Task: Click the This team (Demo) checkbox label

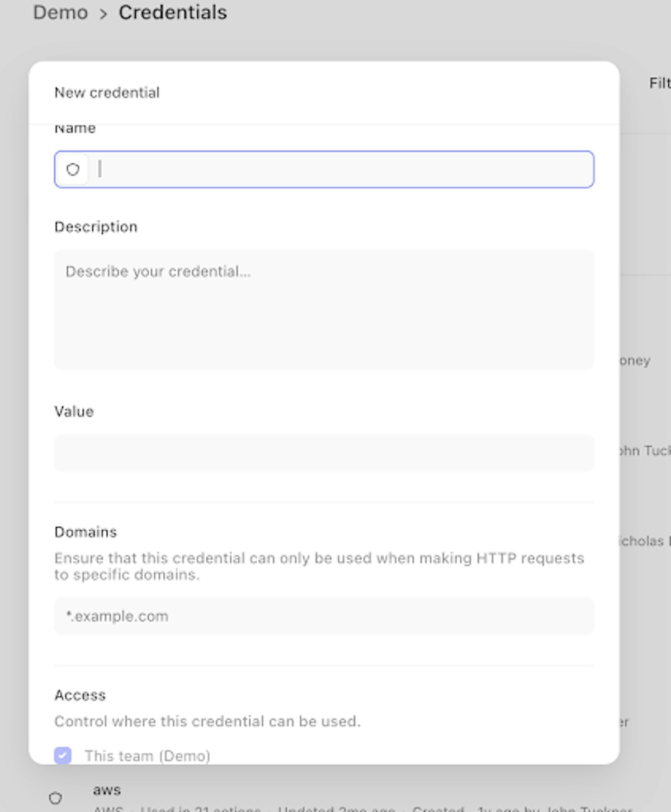Action: (x=147, y=756)
